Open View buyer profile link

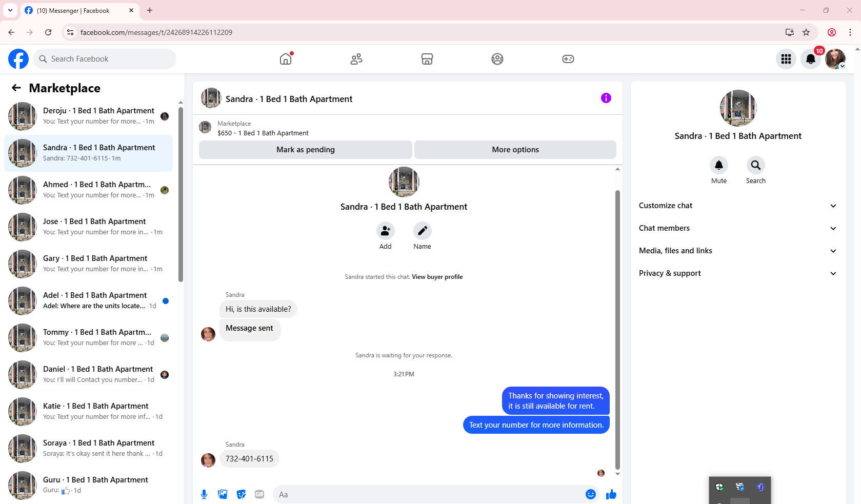pos(437,277)
